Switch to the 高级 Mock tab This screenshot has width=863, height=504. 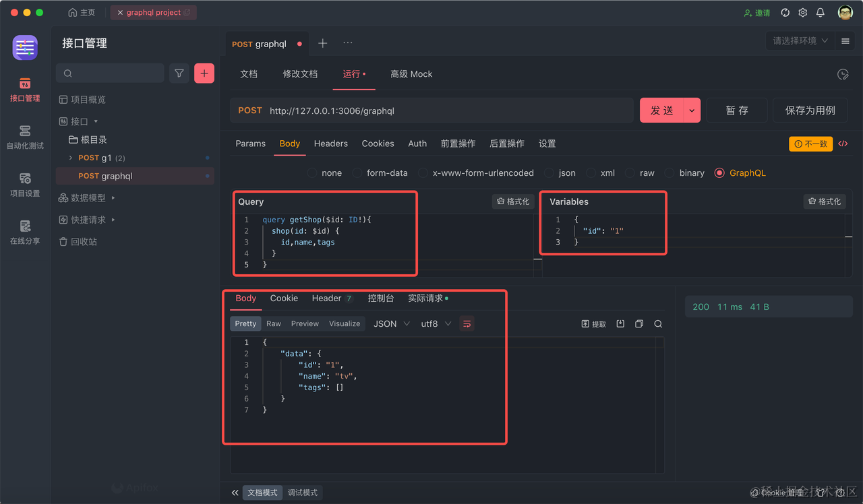click(411, 74)
